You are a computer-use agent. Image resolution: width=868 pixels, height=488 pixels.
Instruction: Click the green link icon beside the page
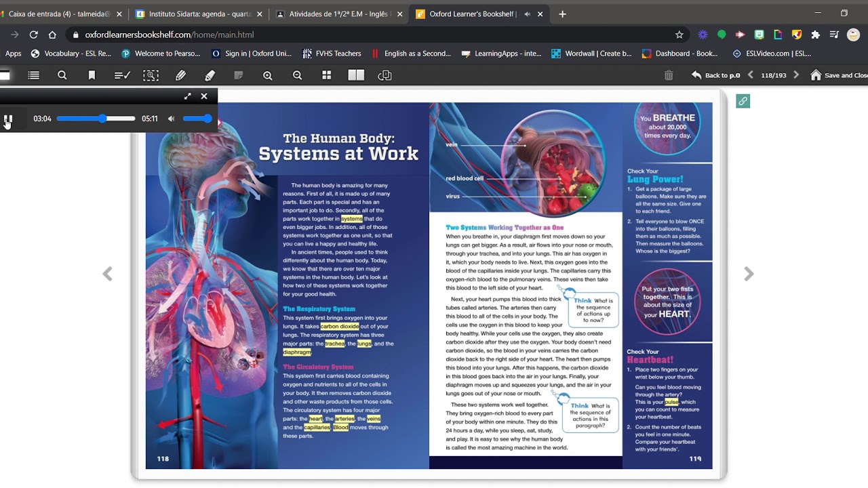click(x=743, y=101)
